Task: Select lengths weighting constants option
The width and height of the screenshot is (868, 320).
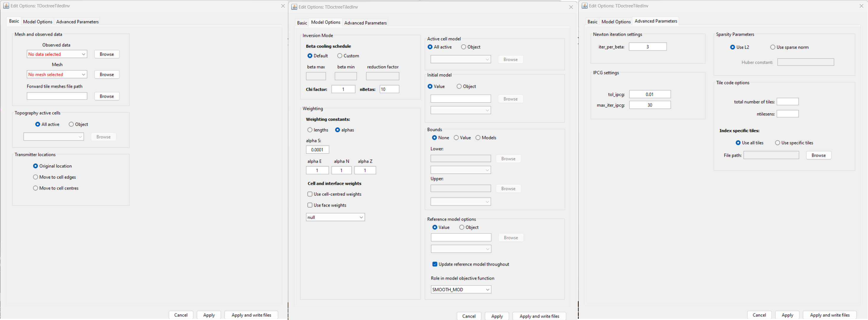Action: point(318,130)
